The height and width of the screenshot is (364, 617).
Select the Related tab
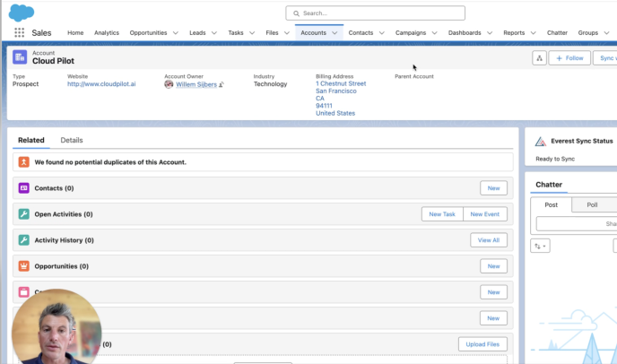(31, 140)
